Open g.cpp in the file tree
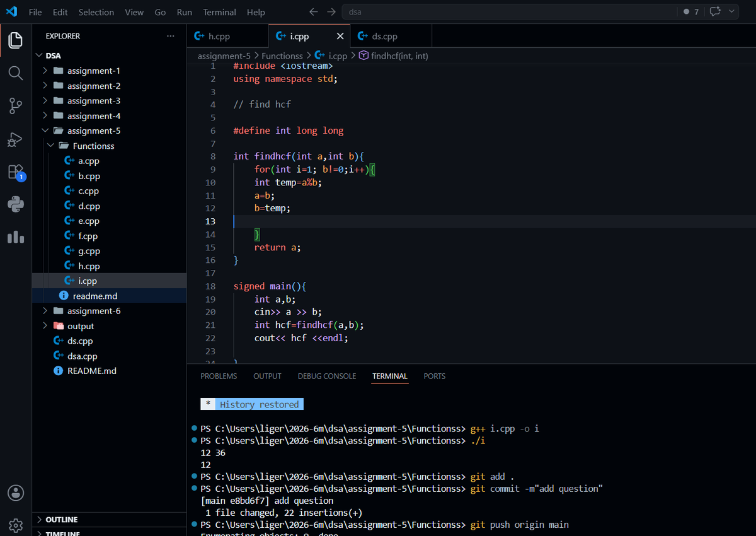Image resolution: width=756 pixels, height=536 pixels. pos(109,251)
